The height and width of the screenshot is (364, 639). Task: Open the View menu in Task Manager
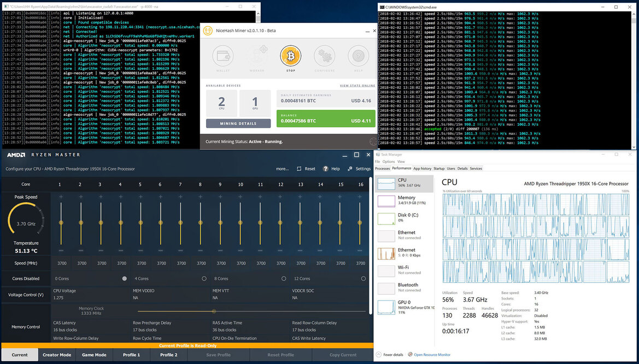tap(401, 162)
